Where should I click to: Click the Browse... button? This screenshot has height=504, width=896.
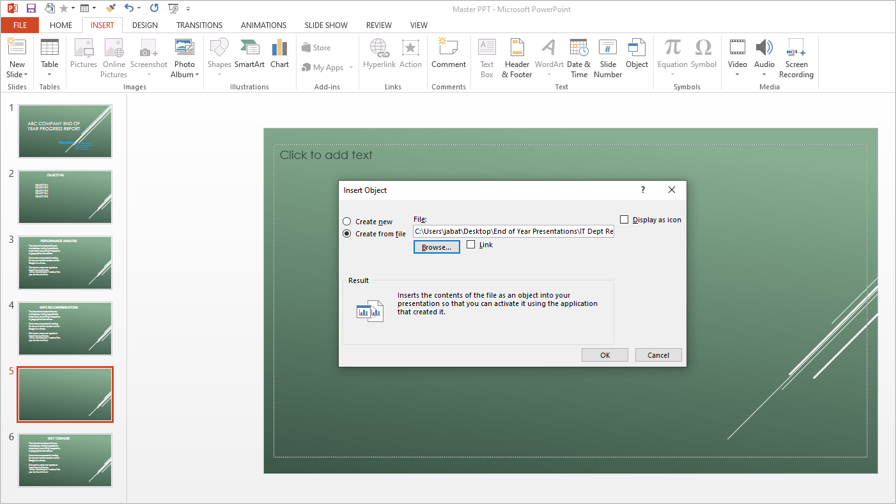point(436,247)
